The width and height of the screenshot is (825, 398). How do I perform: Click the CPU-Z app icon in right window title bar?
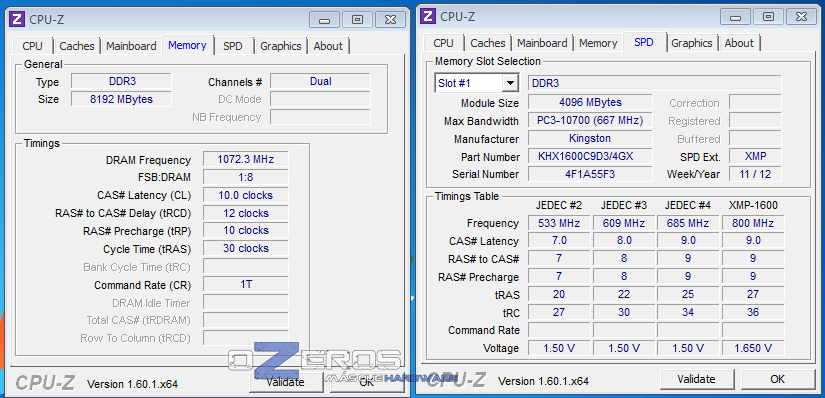pos(428,16)
